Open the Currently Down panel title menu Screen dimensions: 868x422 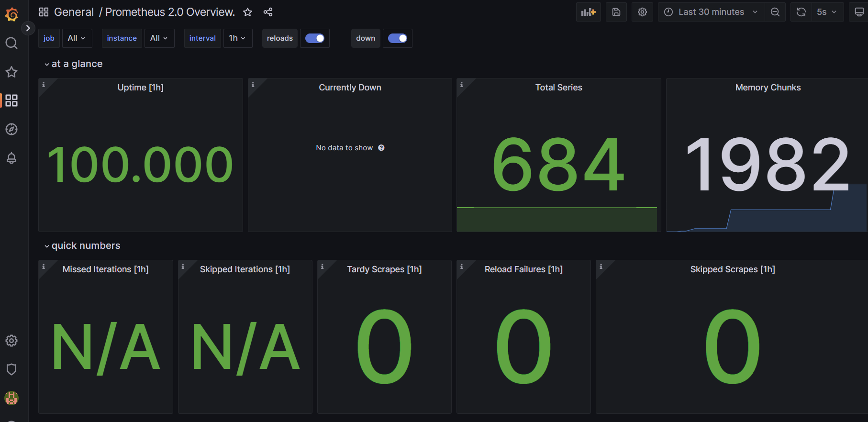(x=350, y=88)
